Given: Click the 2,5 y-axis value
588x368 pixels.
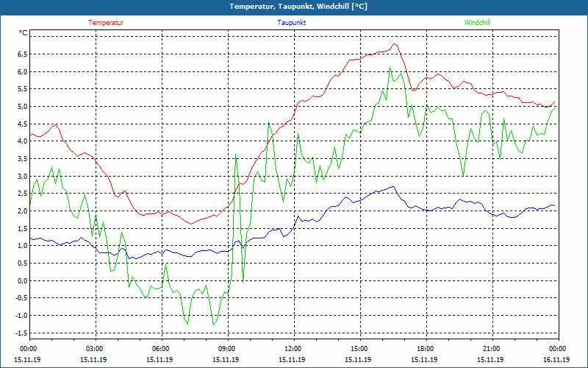Looking at the screenshot, I should click(22, 194).
